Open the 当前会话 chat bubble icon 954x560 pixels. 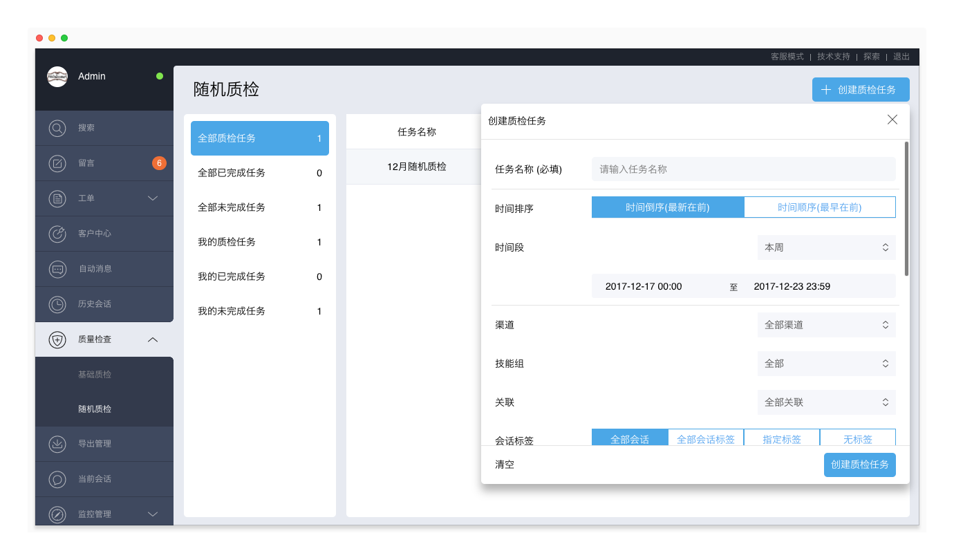click(57, 479)
